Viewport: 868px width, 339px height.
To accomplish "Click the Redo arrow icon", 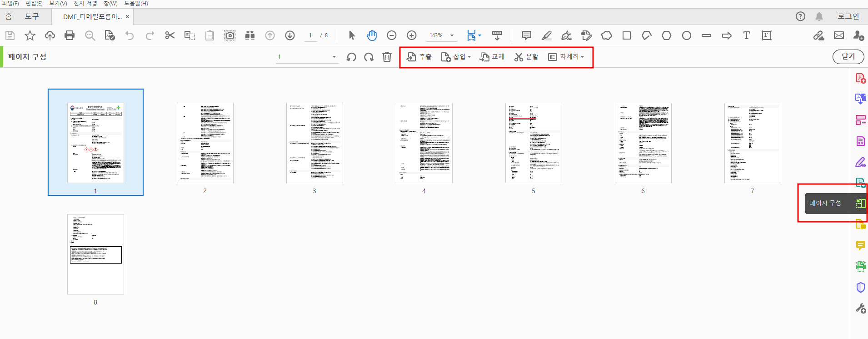I will [x=150, y=35].
